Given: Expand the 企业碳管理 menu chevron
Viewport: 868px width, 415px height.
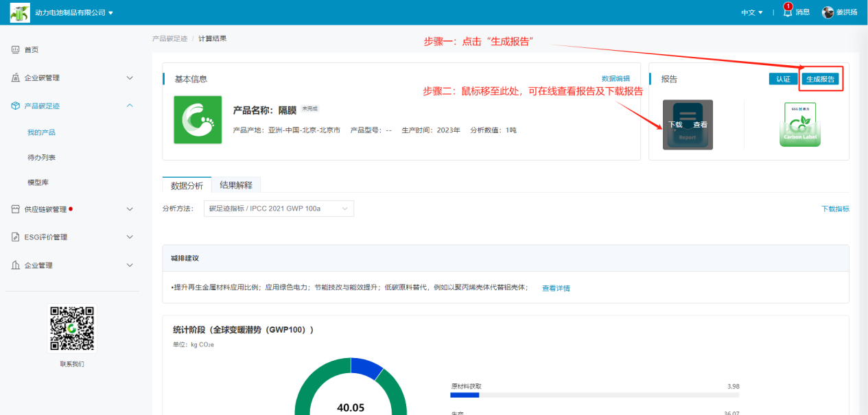Looking at the screenshot, I should point(130,78).
